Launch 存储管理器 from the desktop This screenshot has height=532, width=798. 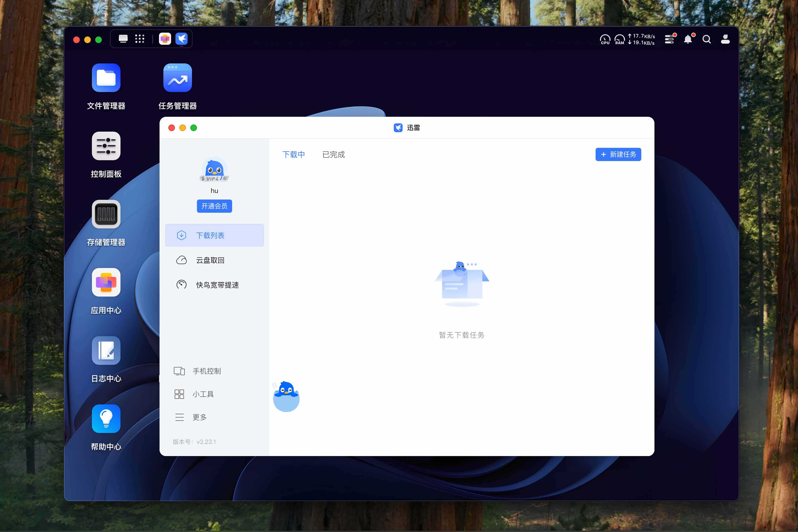click(106, 214)
